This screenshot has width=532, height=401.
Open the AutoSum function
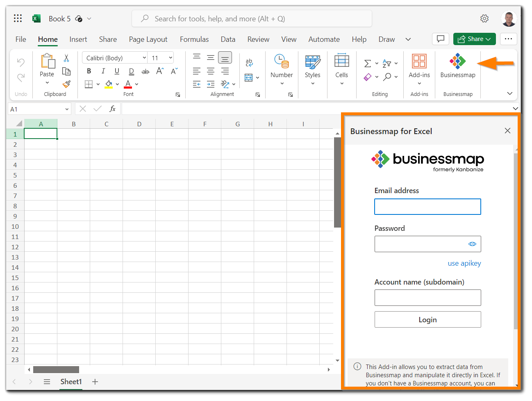tap(368, 63)
